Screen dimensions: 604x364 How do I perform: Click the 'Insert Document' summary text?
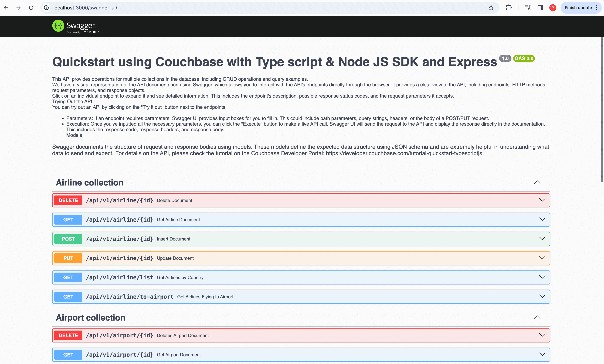(174, 239)
